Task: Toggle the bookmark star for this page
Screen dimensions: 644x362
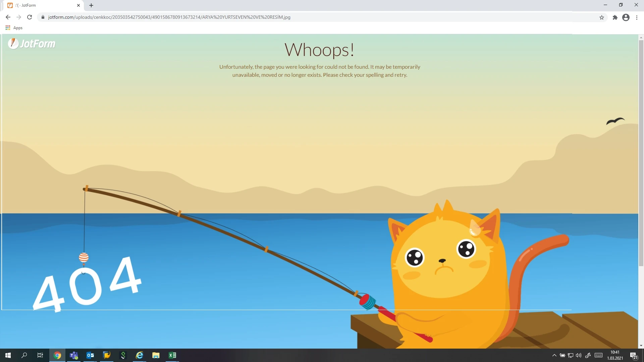Action: 601,17
